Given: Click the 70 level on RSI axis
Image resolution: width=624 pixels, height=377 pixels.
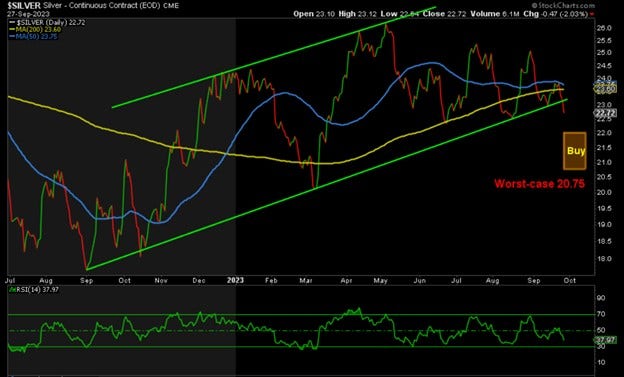Looking at the screenshot, I should click(x=601, y=314).
